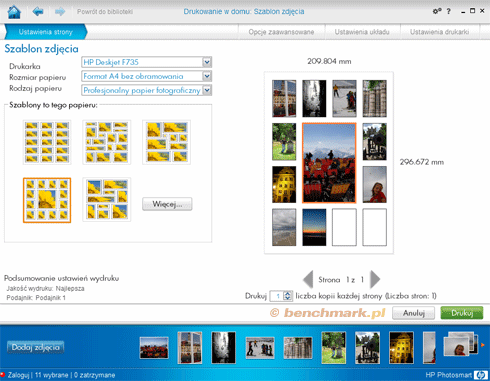Image resolution: width=490 pixels, height=381 pixels.
Task: Go to previous page arrow
Action: click(308, 279)
